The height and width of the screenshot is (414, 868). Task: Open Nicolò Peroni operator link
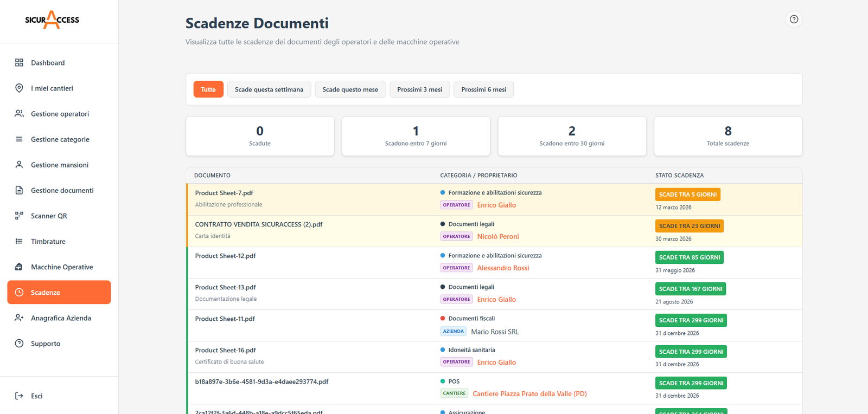pos(498,237)
